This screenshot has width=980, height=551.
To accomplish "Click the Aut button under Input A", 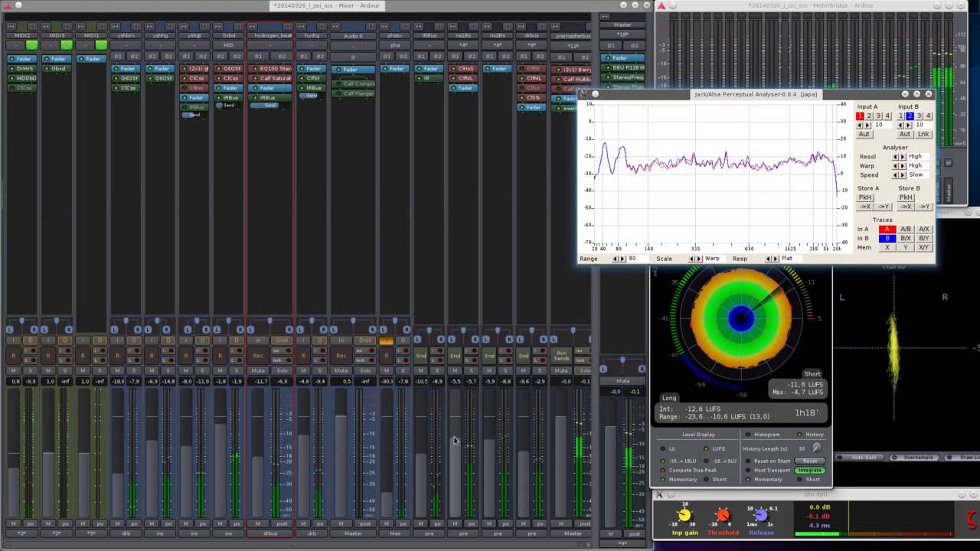I will click(864, 134).
